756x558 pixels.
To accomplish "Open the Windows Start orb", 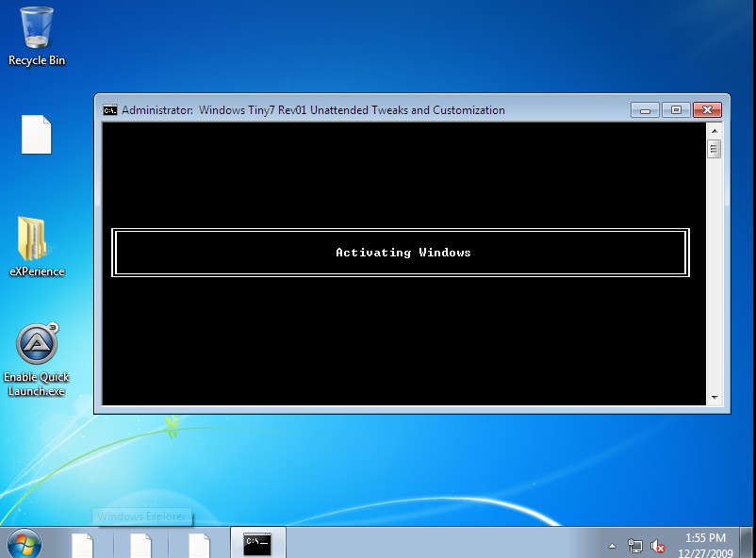I will click(x=25, y=544).
